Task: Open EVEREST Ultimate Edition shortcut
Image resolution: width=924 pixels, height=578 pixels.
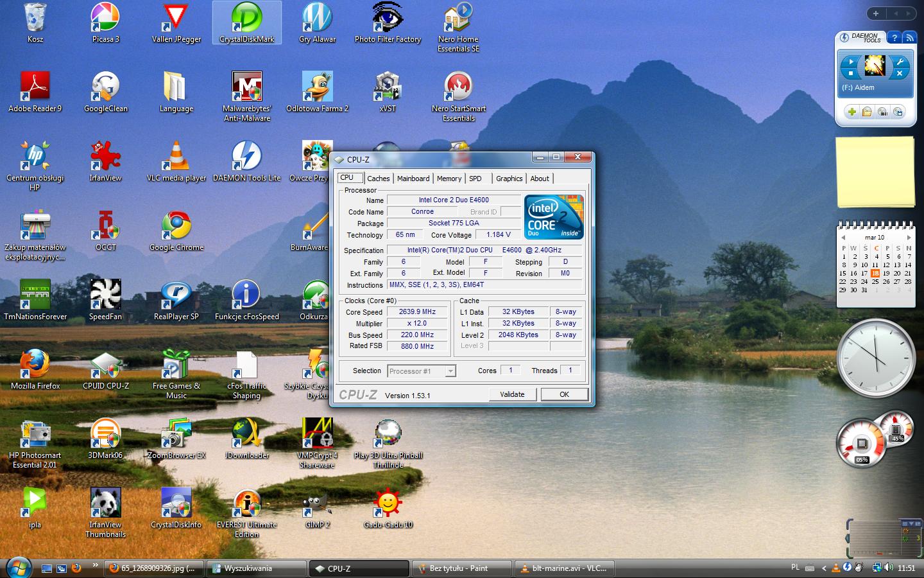Action: click(x=247, y=513)
